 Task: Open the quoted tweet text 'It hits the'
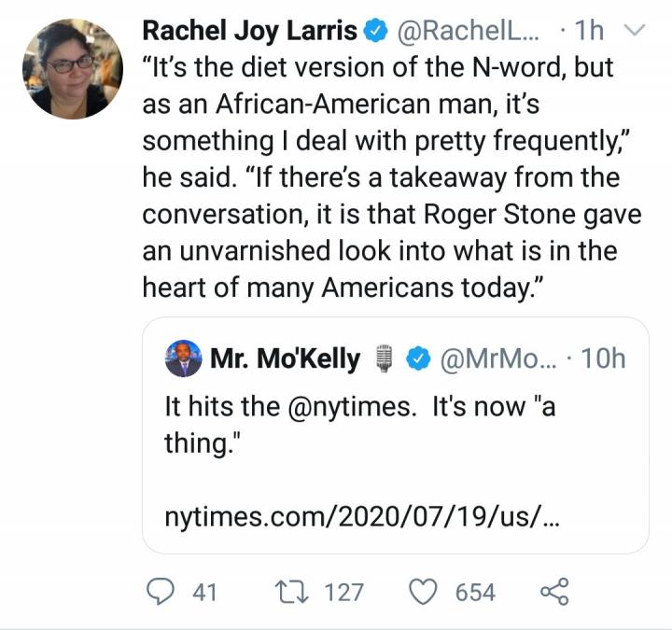pyautogui.click(x=222, y=406)
